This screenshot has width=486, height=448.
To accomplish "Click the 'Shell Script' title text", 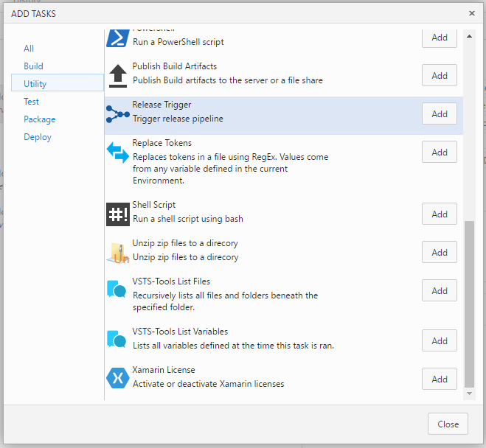I will [154, 205].
